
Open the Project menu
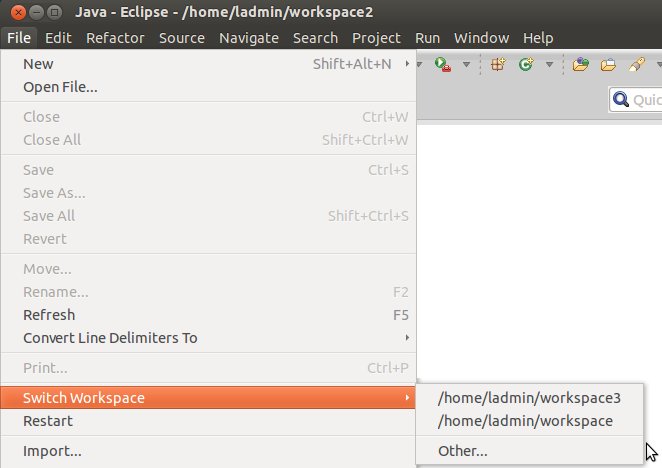(x=376, y=38)
